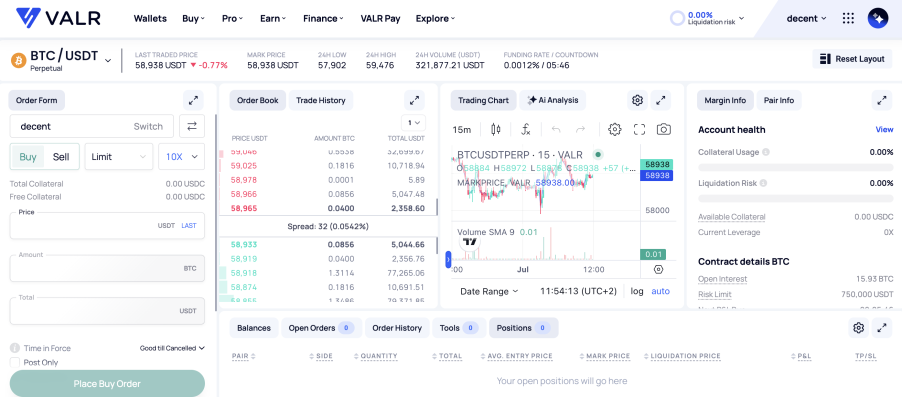Expand the Order Form panel
Image resolution: width=902 pixels, height=397 pixels.
pyautogui.click(x=193, y=100)
